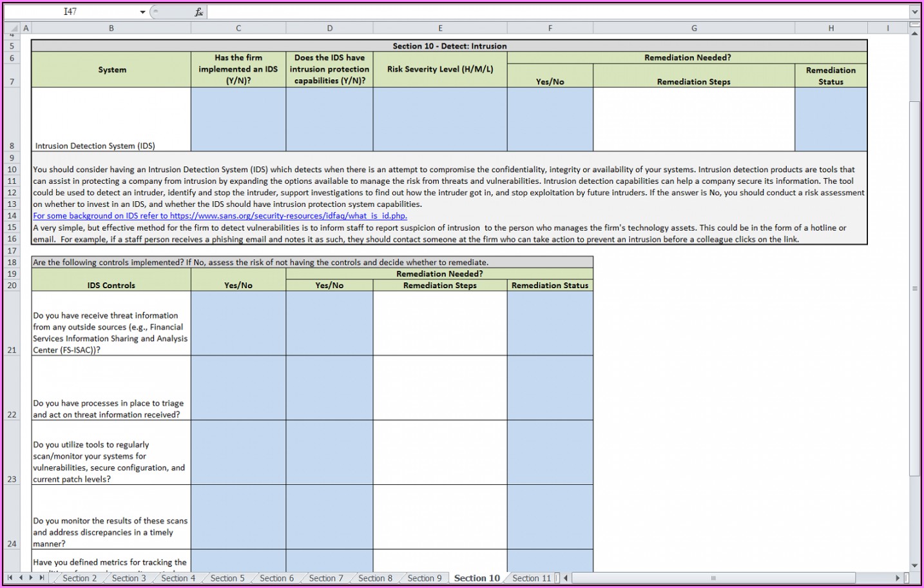Open the Section 11 sheet tab
Screen dimensions: 924x588
531,578
